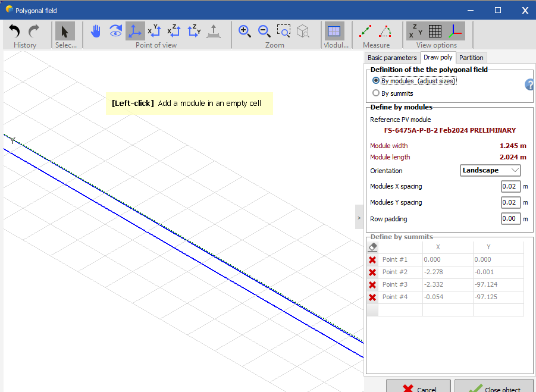The width and height of the screenshot is (536, 392).
Task: Activate the orbit eye view tool
Action: click(115, 31)
